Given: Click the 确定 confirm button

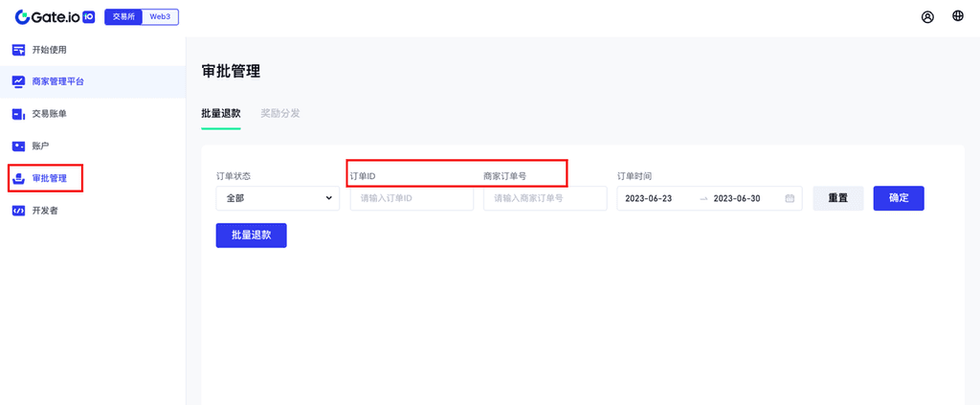Looking at the screenshot, I should (899, 198).
